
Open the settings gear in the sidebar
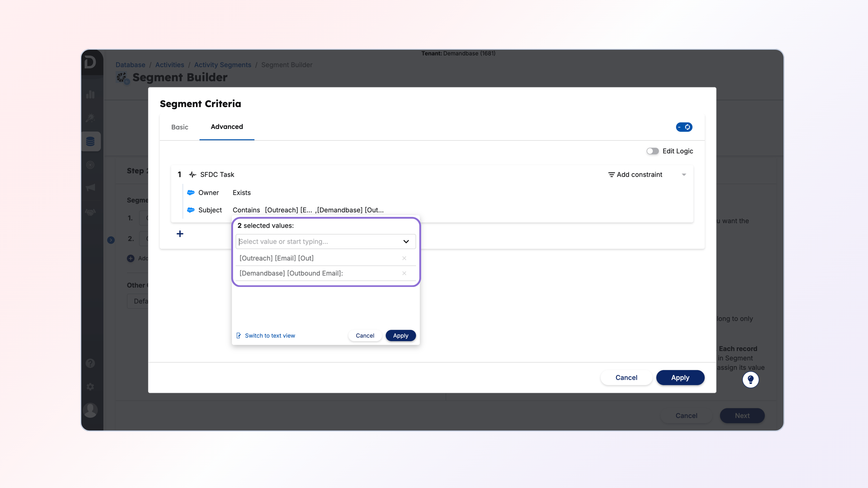90,387
